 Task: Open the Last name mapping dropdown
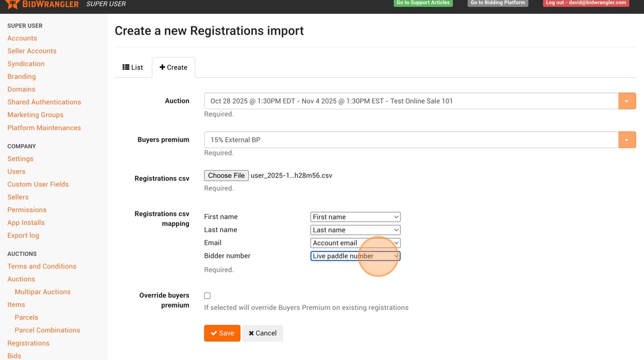click(355, 230)
